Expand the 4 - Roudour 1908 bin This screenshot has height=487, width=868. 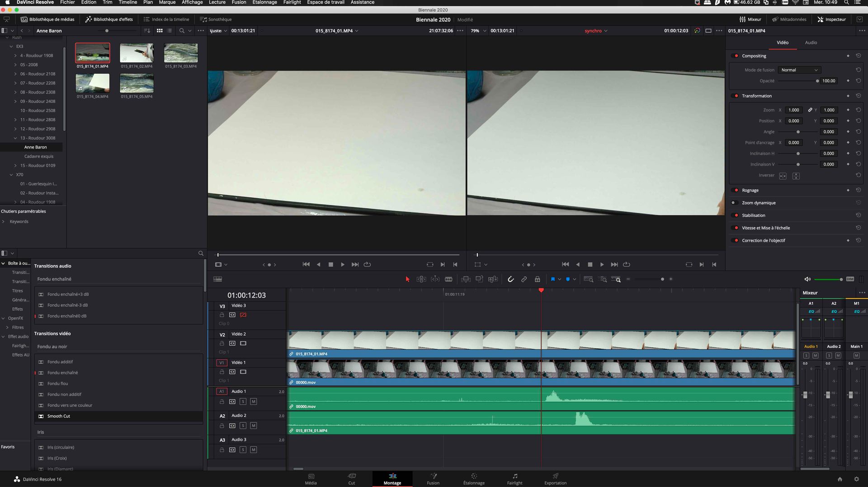[15, 56]
